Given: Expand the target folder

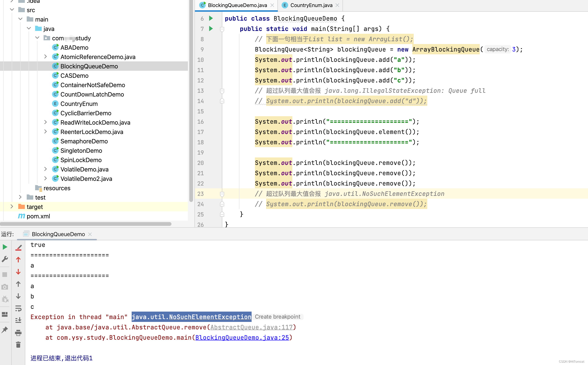Looking at the screenshot, I should tap(11, 207).
